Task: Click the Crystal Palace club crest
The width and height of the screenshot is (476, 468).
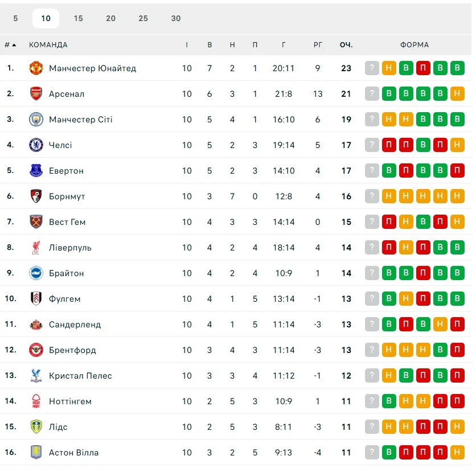Action: coord(36,376)
